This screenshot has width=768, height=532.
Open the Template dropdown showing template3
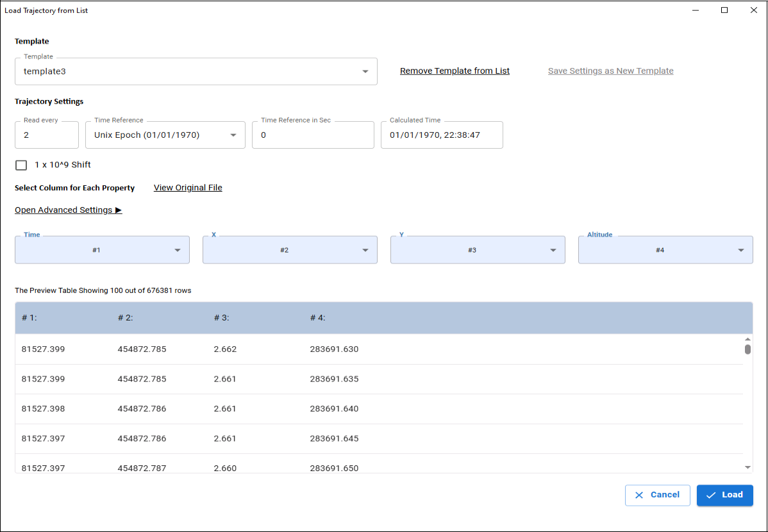pyautogui.click(x=196, y=72)
